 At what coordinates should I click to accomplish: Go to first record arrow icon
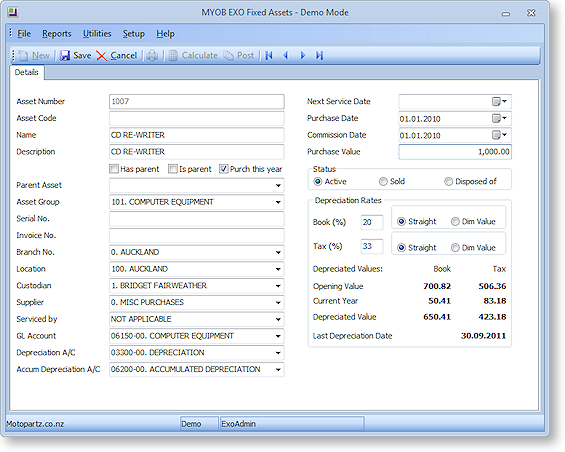269,56
